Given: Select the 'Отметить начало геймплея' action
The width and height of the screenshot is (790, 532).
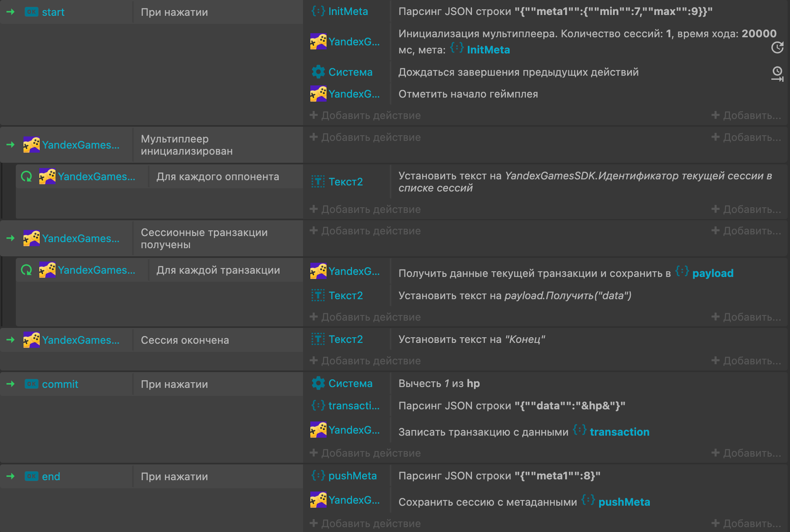Looking at the screenshot, I should coord(468,94).
